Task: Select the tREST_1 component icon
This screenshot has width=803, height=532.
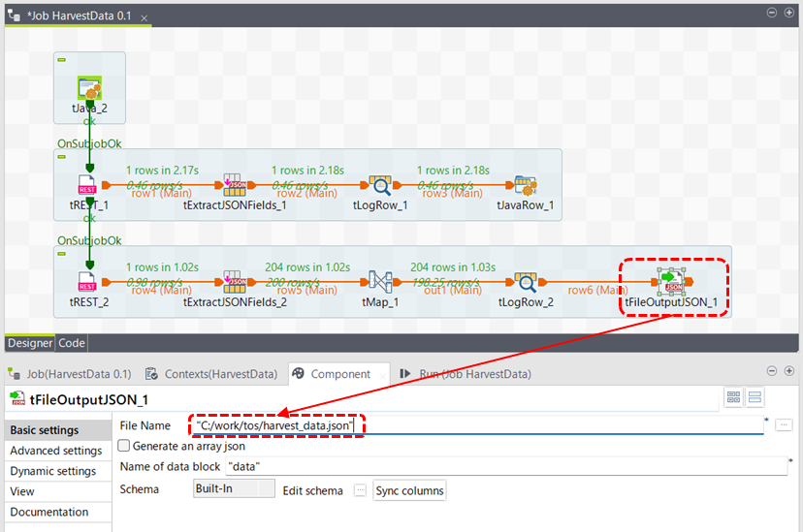Action: coord(86,185)
